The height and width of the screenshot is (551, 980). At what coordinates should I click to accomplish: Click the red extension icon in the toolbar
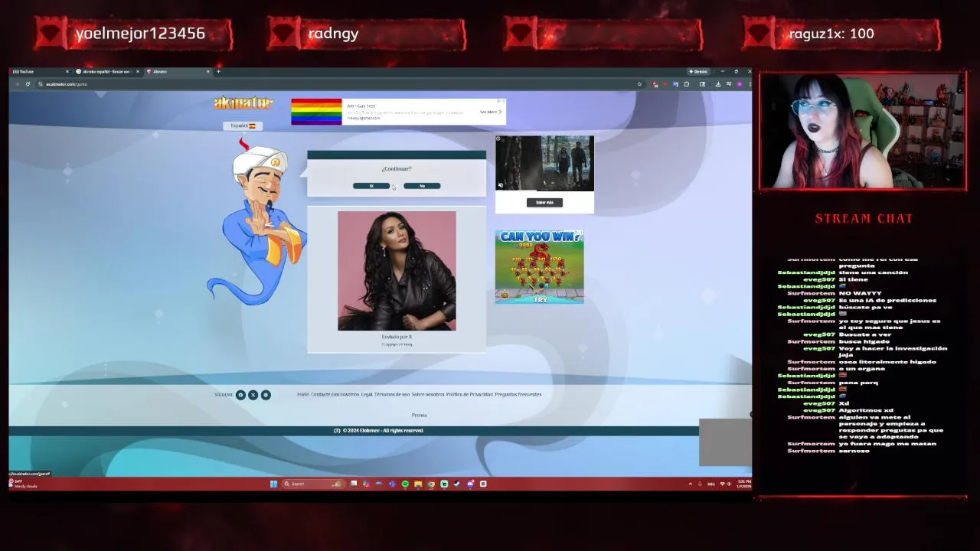665,84
